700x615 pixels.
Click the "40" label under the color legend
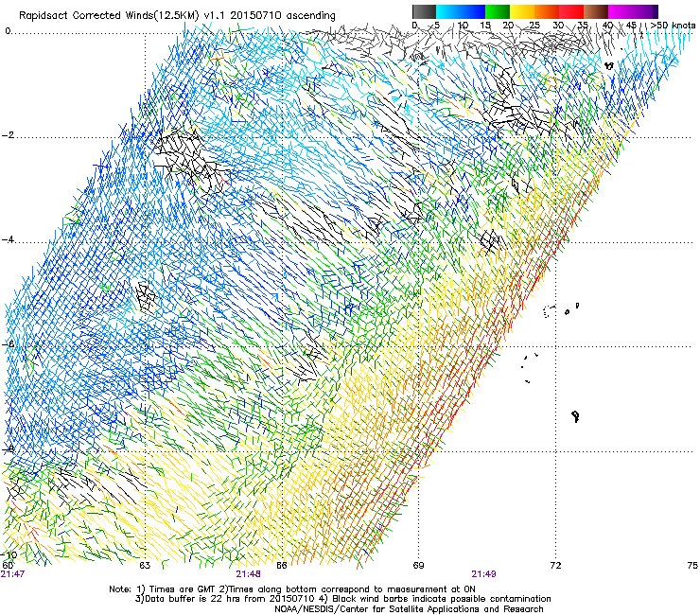tap(607, 26)
